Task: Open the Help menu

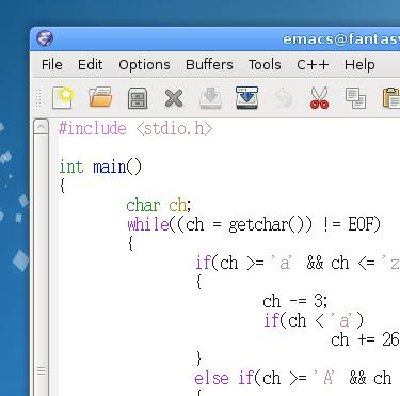Action: coord(360,65)
